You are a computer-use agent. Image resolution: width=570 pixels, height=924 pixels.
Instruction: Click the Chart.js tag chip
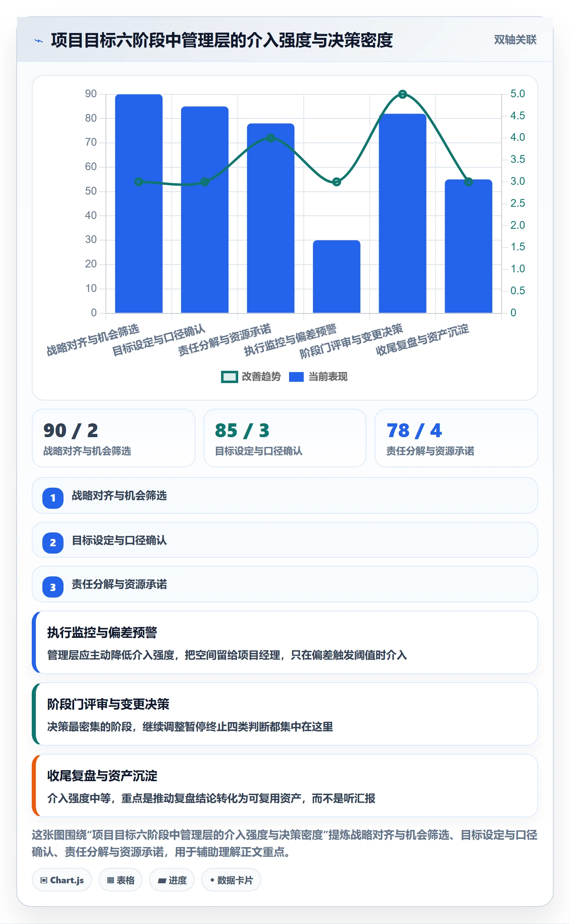62,880
